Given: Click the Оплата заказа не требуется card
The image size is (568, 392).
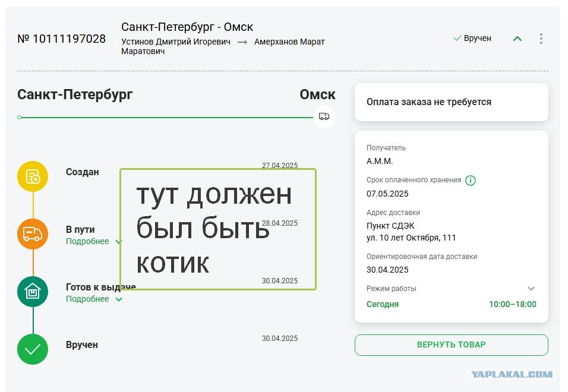Looking at the screenshot, I should click(x=452, y=102).
